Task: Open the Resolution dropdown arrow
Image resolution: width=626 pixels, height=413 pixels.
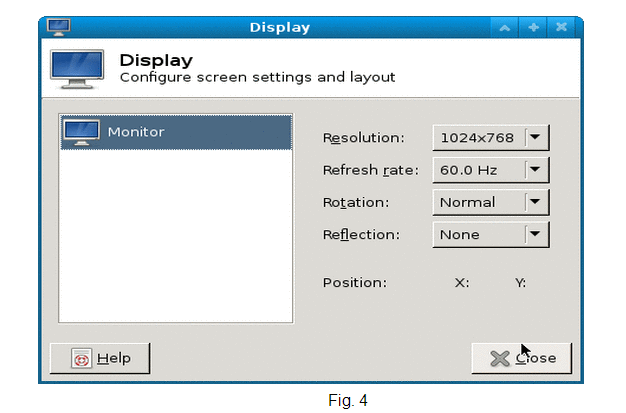Action: [535, 137]
